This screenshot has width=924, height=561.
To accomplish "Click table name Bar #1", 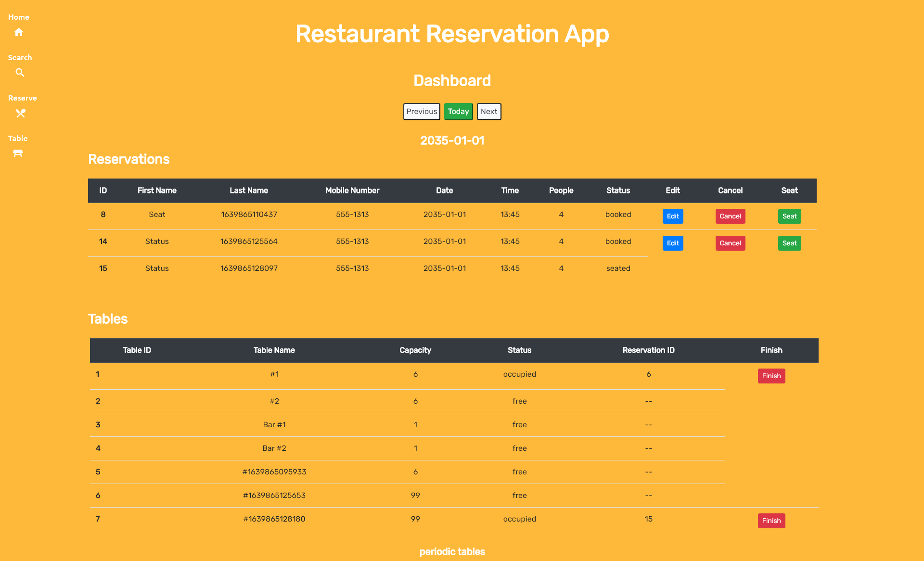I will [274, 425].
